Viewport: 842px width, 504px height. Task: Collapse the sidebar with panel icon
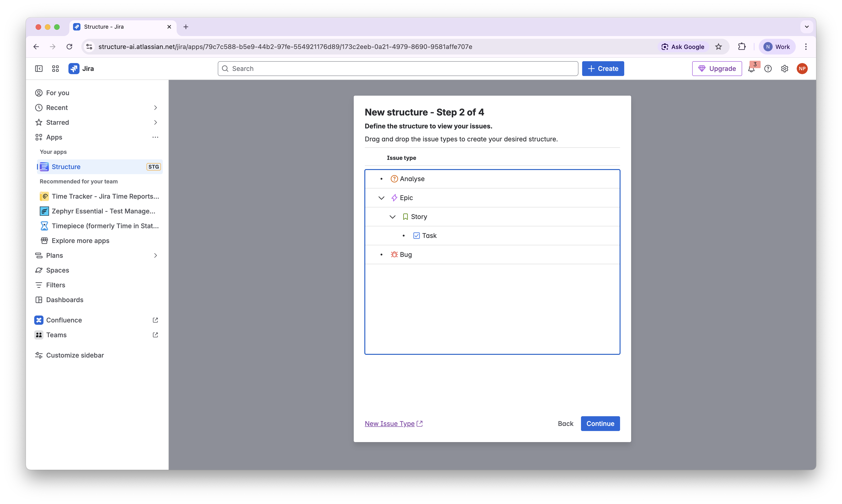[x=39, y=69]
